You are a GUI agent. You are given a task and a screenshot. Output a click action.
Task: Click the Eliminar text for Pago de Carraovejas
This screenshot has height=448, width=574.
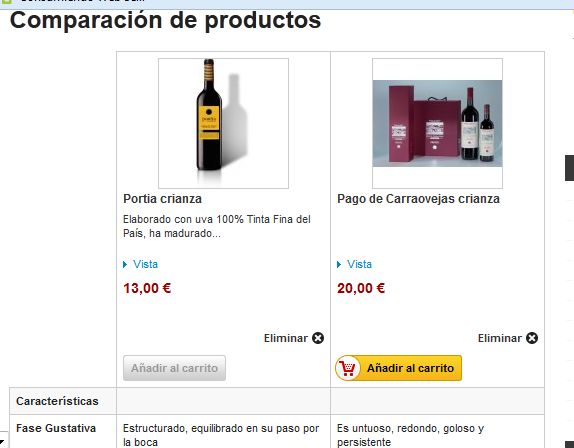tap(500, 338)
